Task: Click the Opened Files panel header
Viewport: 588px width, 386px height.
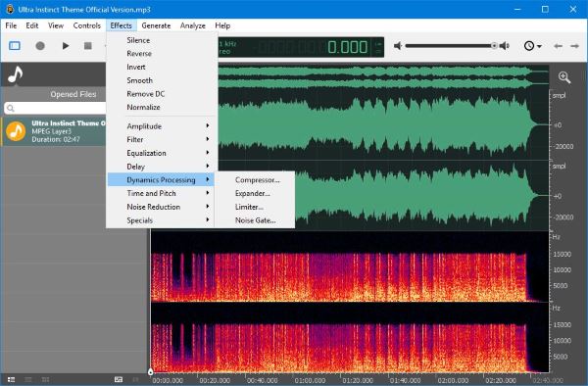Action: pos(73,94)
